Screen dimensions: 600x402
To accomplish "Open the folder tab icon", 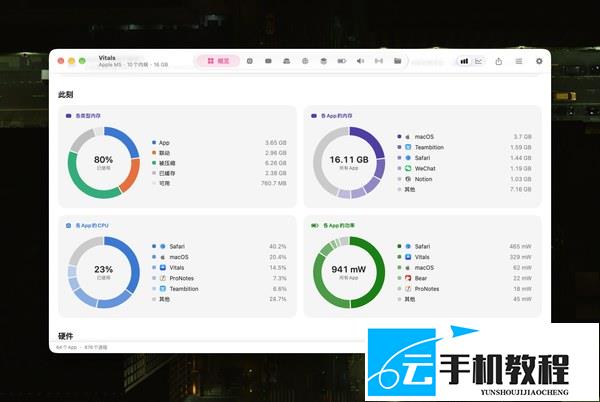I will pos(398,61).
